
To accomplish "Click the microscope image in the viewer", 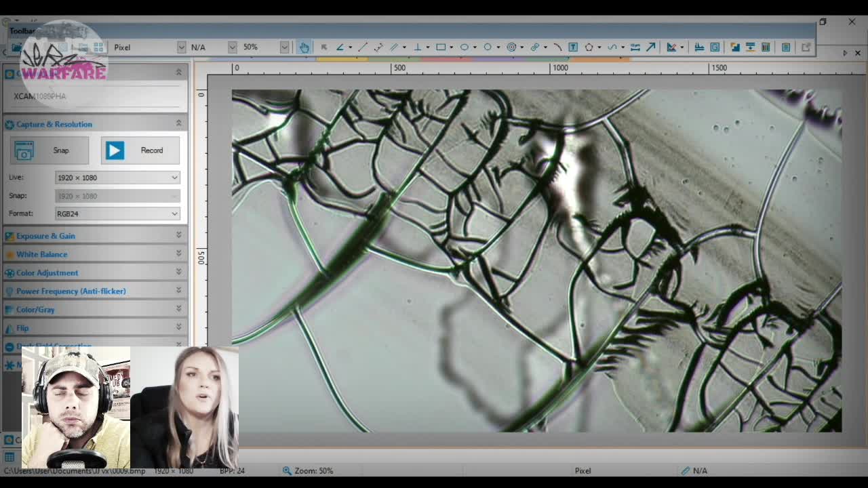I will tap(536, 260).
